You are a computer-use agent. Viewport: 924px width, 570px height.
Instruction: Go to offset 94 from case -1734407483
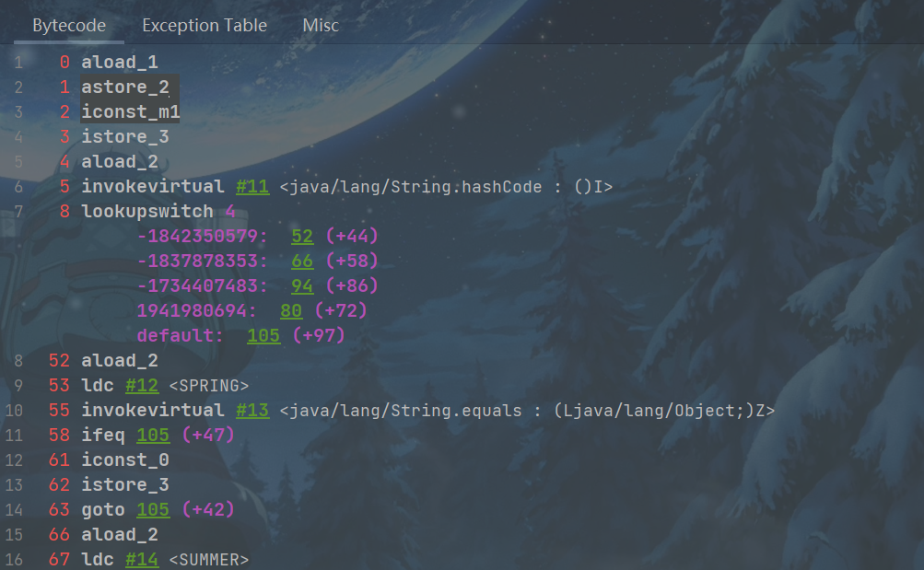tap(302, 286)
